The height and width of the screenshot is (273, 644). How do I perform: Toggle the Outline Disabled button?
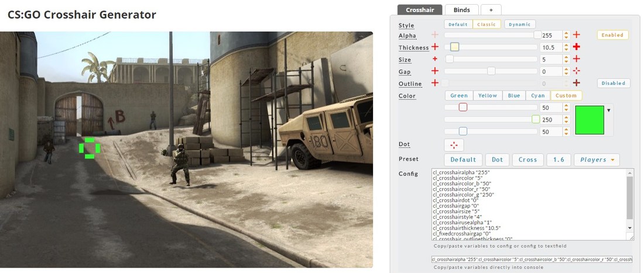point(613,83)
